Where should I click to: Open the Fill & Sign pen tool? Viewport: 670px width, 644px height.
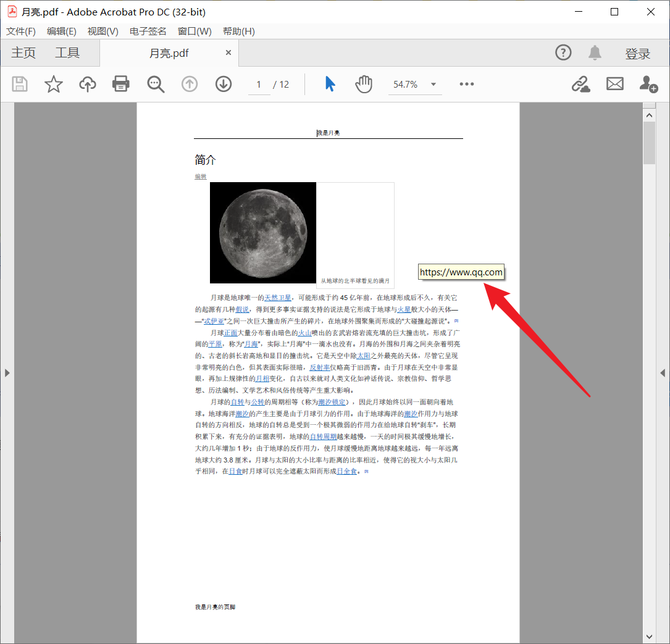coord(580,84)
